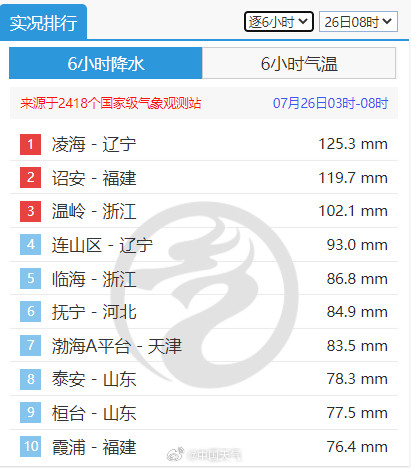Screen dimensions: 411x468
Task: Select station 温岭 - 浙江
Action: [94, 211]
